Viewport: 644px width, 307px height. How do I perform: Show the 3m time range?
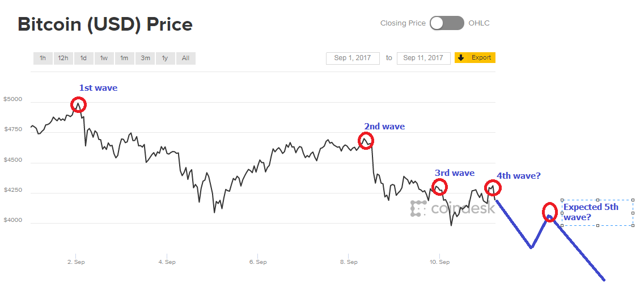[x=145, y=58]
